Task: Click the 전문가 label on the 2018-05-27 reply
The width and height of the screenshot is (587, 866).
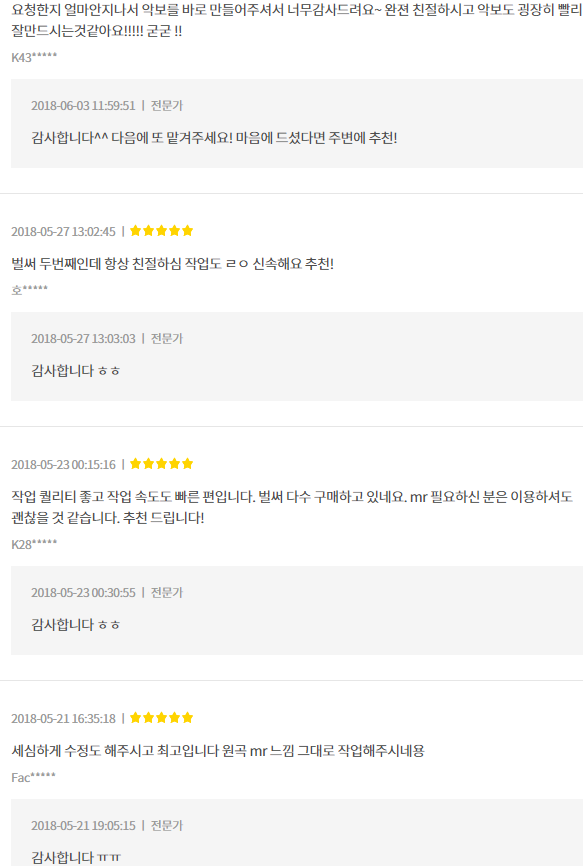Action: pos(167,339)
